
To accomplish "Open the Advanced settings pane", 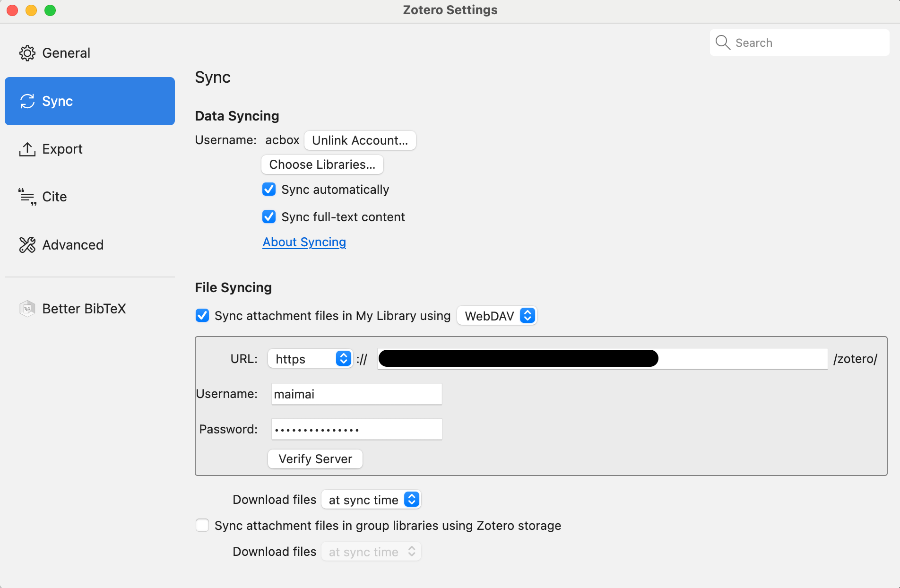I will pyautogui.click(x=73, y=245).
